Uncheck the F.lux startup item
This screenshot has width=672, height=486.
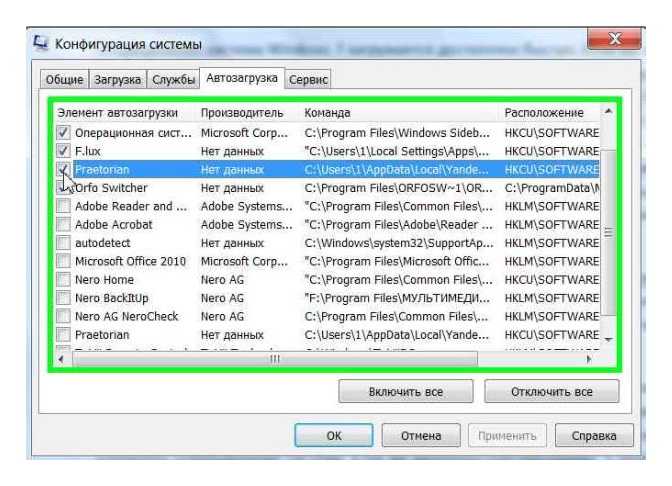(63, 151)
